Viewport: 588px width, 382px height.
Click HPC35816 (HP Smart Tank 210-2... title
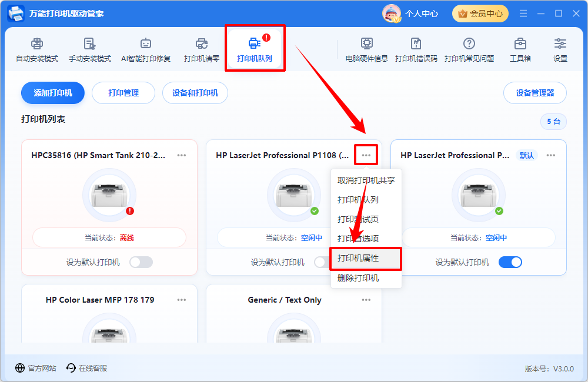[x=98, y=155]
